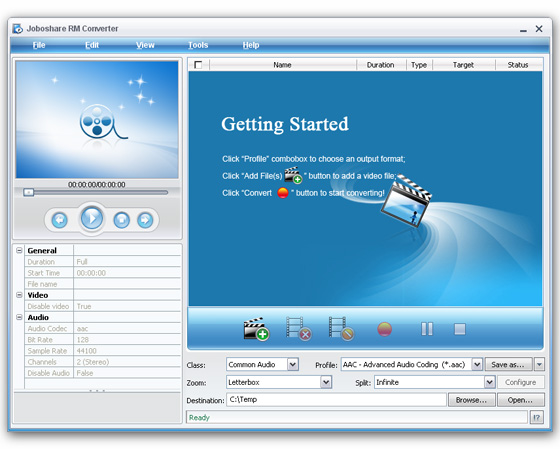Select the Sample Rate value '44100'
Image resolution: width=560 pixels, height=449 pixels.
tap(86, 351)
